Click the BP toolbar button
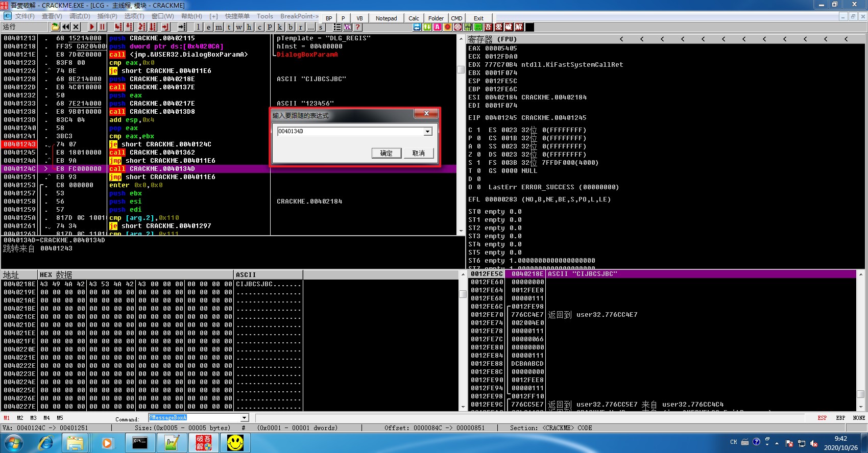Image resolution: width=868 pixels, height=453 pixels. (x=329, y=18)
